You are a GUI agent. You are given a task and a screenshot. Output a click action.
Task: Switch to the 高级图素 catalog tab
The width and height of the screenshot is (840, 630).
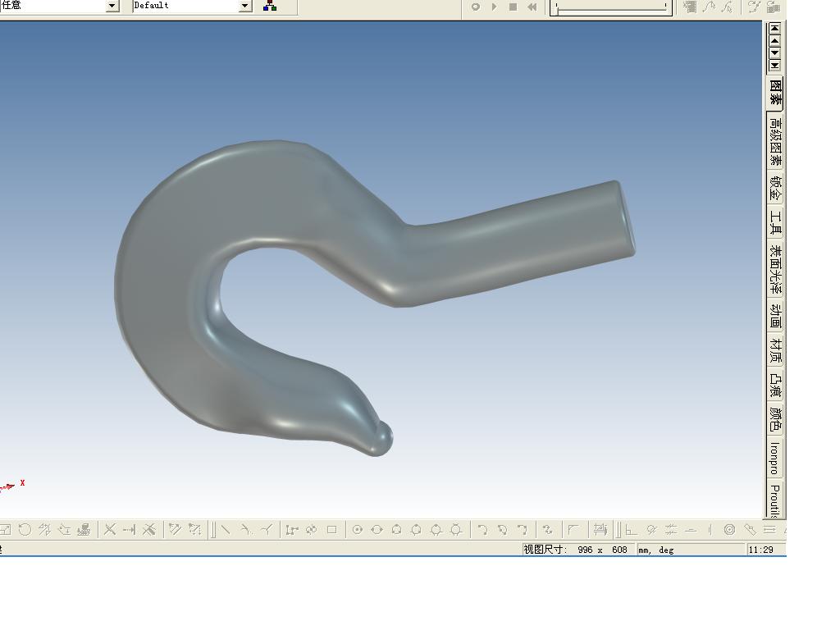(x=775, y=141)
